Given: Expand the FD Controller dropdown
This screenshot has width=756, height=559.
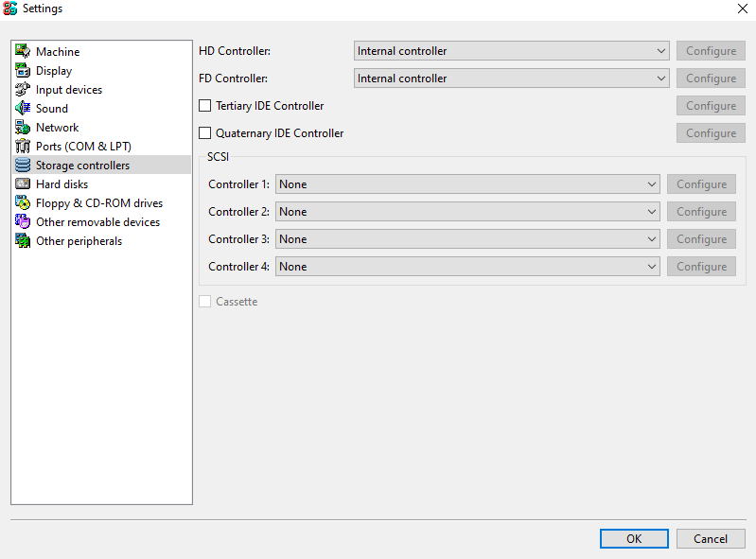Looking at the screenshot, I should (512, 79).
